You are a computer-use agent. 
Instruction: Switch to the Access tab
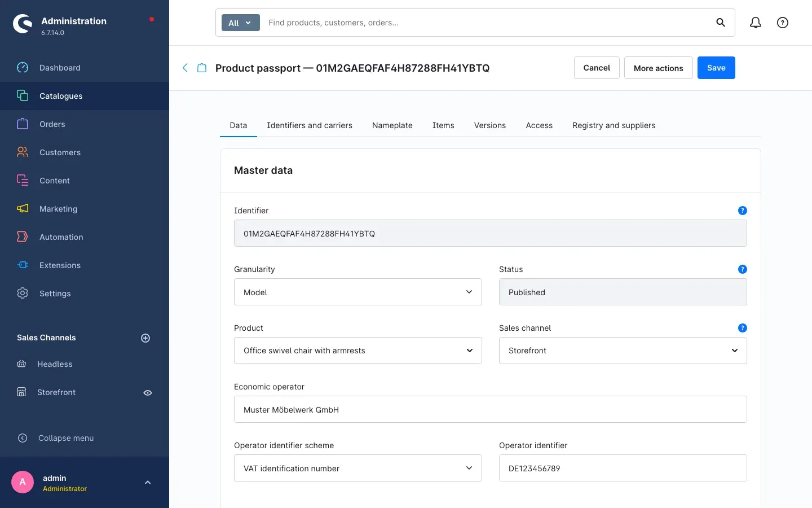click(x=539, y=125)
